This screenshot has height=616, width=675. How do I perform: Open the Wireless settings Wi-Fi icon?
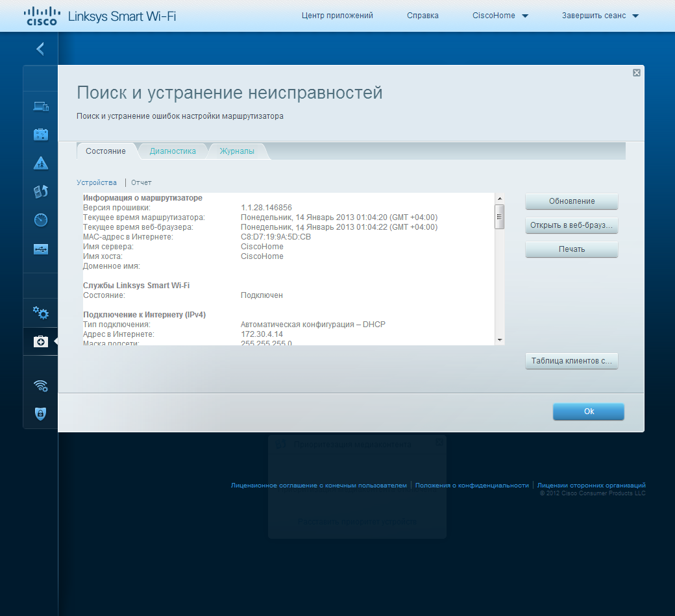click(x=41, y=386)
